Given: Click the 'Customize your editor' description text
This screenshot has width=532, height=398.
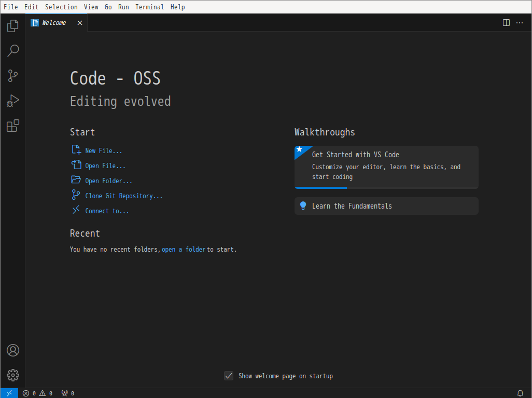Looking at the screenshot, I should tap(386, 172).
